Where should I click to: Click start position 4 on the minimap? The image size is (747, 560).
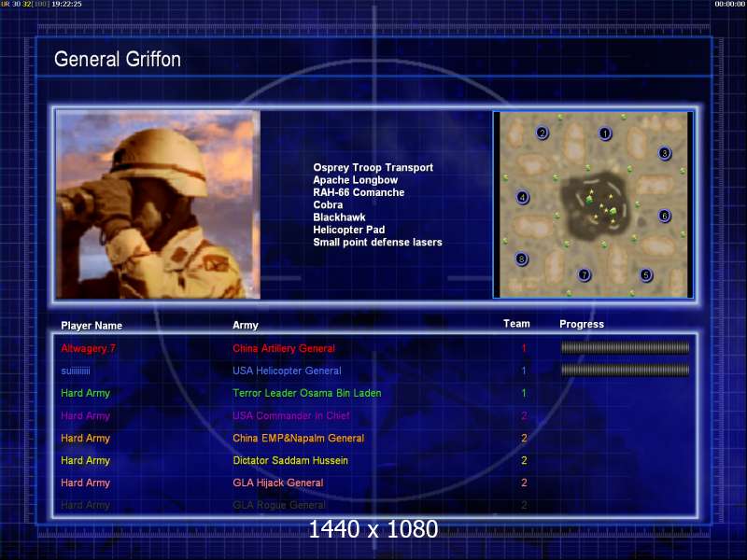click(x=523, y=197)
